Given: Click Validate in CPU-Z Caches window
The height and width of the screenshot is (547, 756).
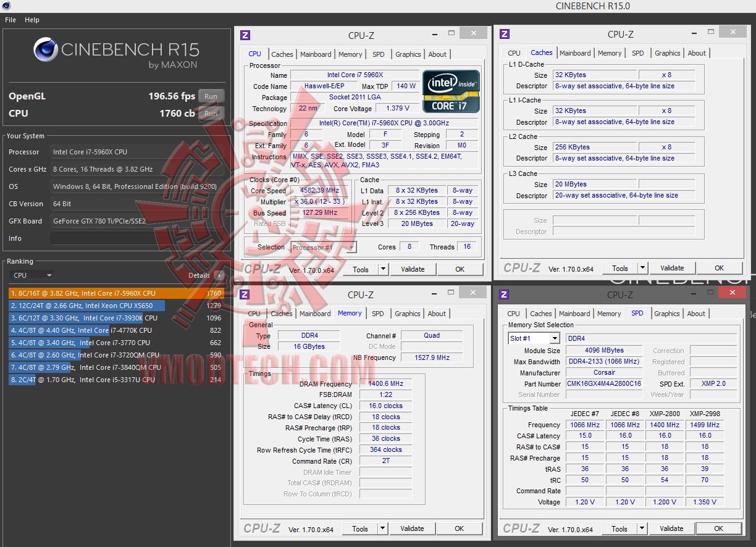Looking at the screenshot, I should [672, 268].
